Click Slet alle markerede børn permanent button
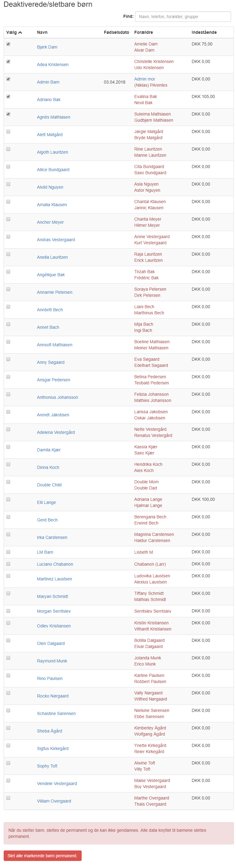This screenshot has width=236, height=868. pos(42,855)
